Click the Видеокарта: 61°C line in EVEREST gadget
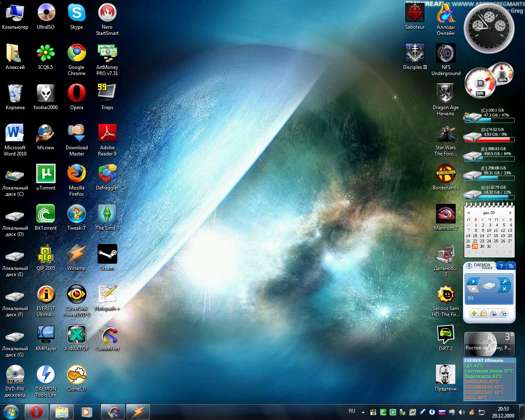The height and width of the screenshot is (420, 525). (x=484, y=376)
